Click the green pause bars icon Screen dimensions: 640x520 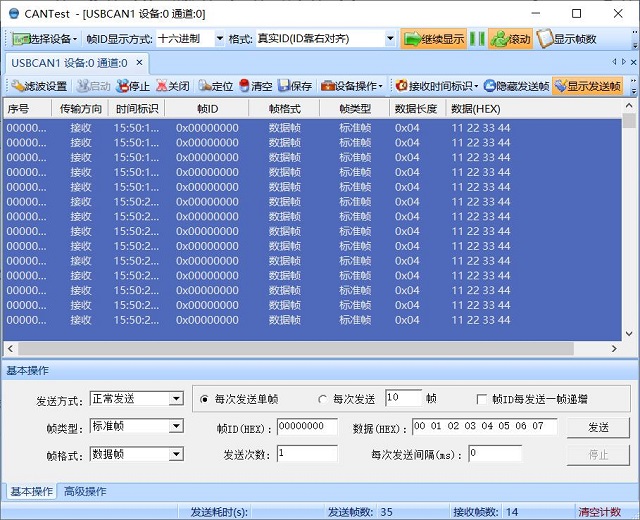pyautogui.click(x=477, y=39)
